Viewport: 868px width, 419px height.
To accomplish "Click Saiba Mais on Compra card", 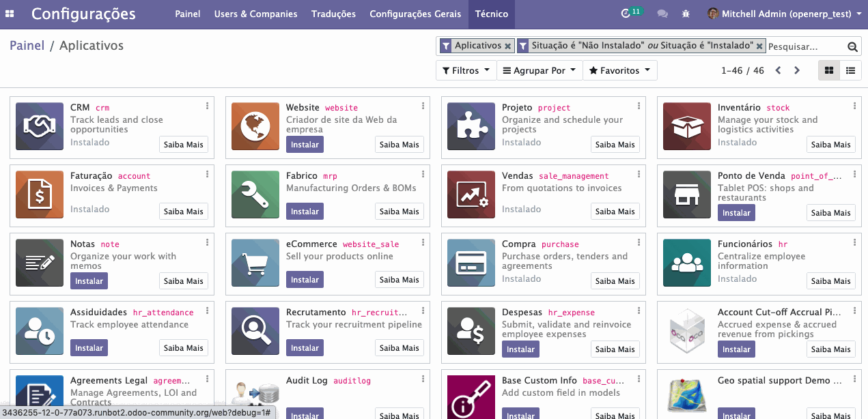I will [615, 281].
